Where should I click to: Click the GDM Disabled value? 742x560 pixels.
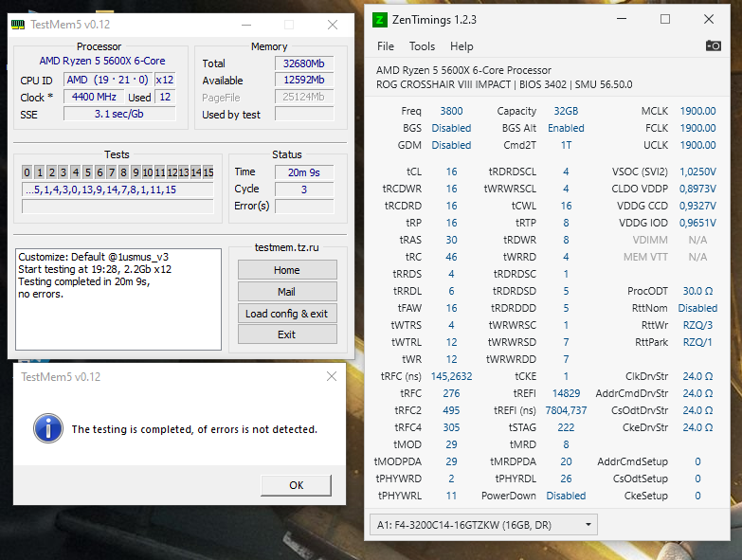pos(451,145)
